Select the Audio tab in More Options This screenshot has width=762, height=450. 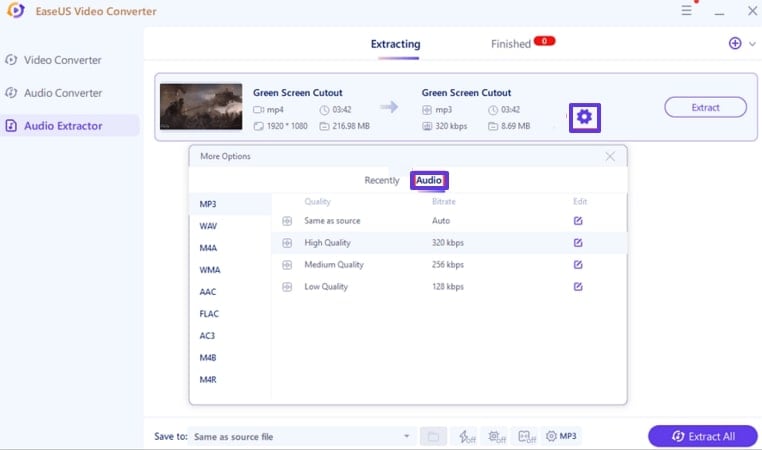coord(429,180)
